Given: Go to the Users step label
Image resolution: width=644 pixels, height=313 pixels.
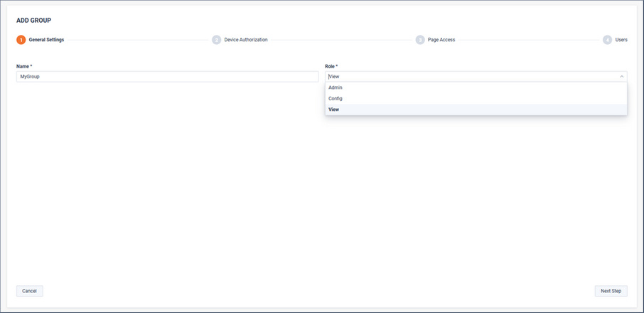Looking at the screenshot, I should click(x=621, y=40).
